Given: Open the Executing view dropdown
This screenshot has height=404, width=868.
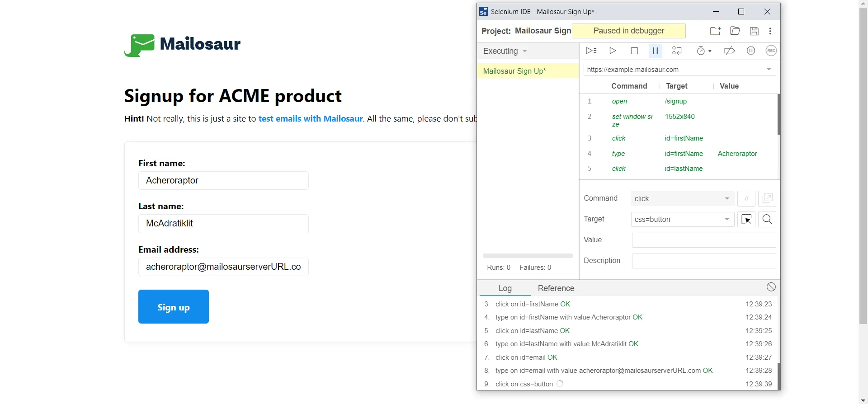Looking at the screenshot, I should [505, 51].
